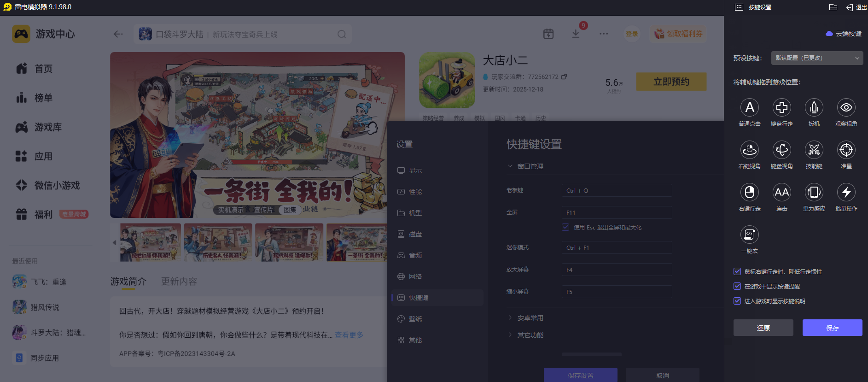
Task: Click the 还原 restore button
Action: [x=763, y=328]
